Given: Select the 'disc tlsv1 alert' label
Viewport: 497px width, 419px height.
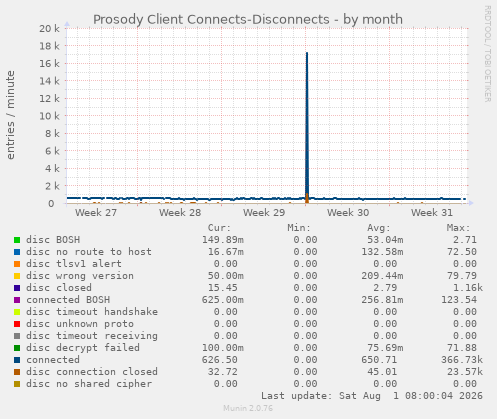Looking at the screenshot, I should tap(74, 264).
